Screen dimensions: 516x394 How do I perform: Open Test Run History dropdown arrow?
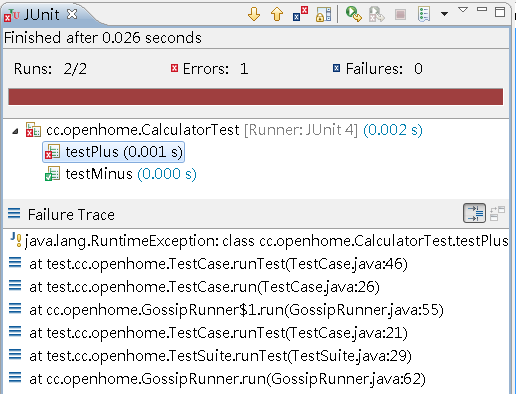coord(444,14)
